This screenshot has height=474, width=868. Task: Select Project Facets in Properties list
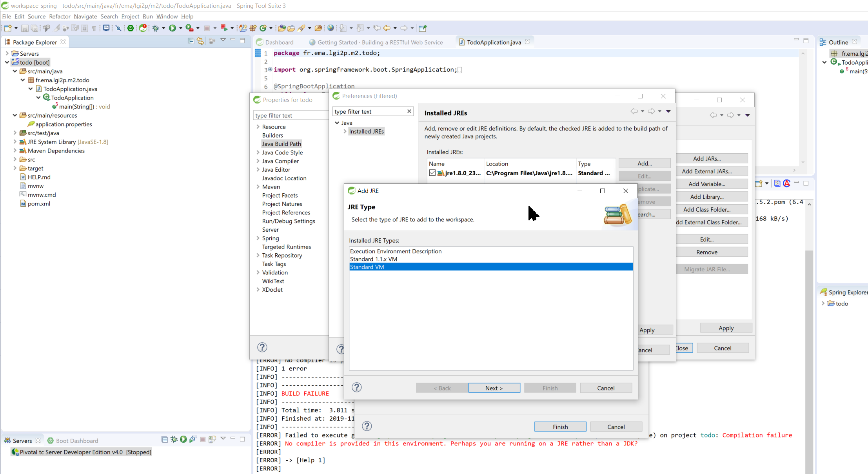[280, 195]
